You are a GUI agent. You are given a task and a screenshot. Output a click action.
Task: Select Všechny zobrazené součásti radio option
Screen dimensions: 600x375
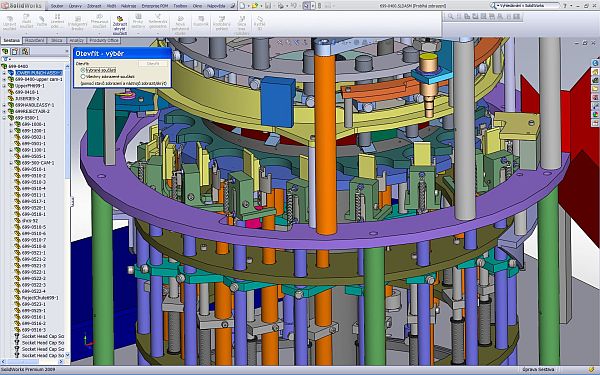pos(82,77)
